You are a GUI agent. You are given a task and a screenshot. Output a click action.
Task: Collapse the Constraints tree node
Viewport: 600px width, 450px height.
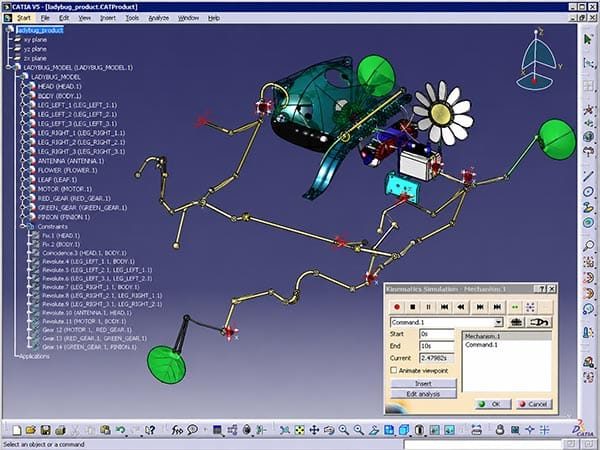point(22,226)
